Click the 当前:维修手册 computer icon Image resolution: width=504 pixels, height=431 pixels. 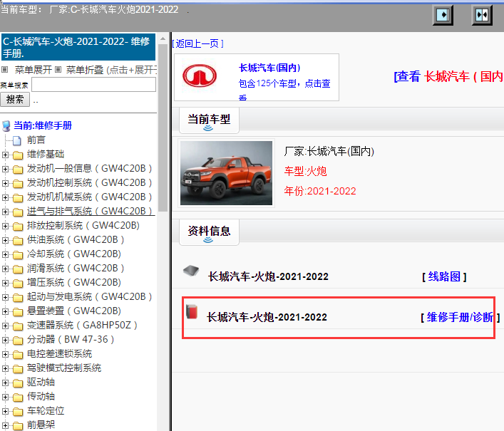tap(6, 126)
